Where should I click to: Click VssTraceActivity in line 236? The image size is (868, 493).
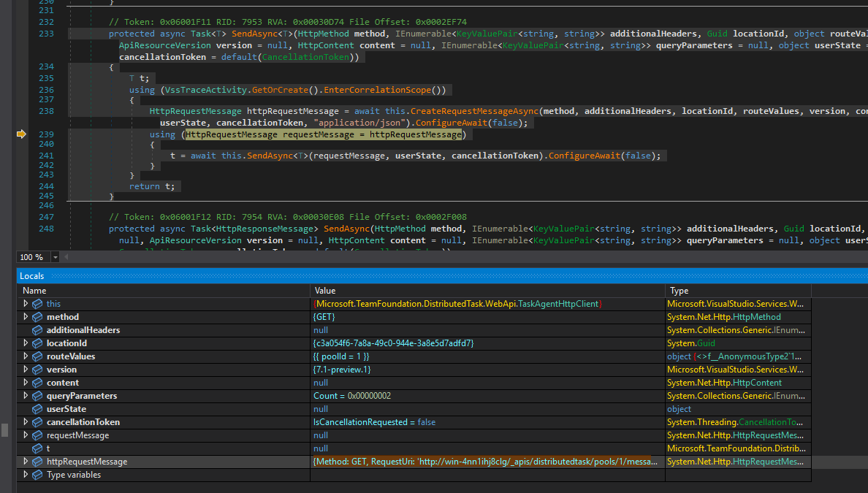tap(206, 90)
